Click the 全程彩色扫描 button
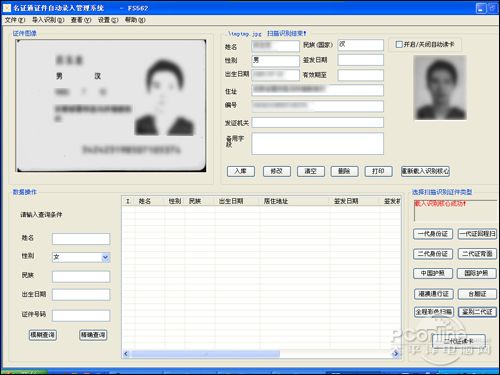This screenshot has height=375, width=500. click(434, 312)
